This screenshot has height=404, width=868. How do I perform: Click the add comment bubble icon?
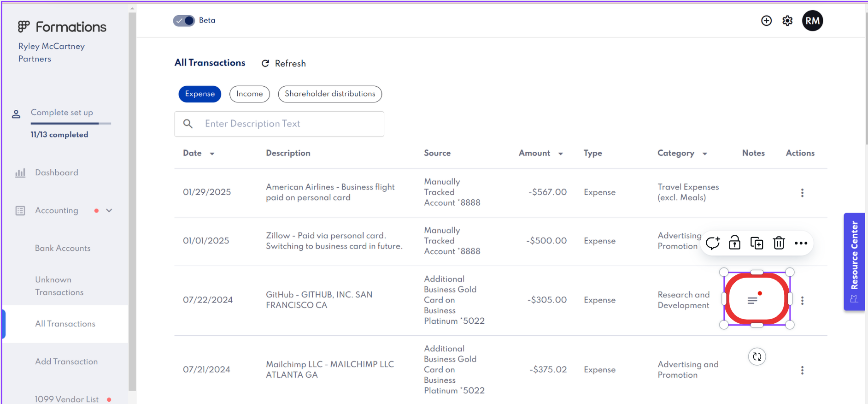point(713,243)
